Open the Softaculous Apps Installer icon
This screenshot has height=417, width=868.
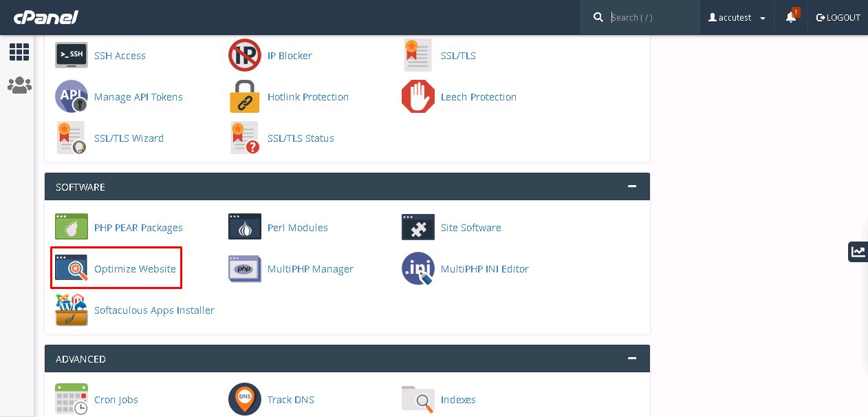coord(72,310)
